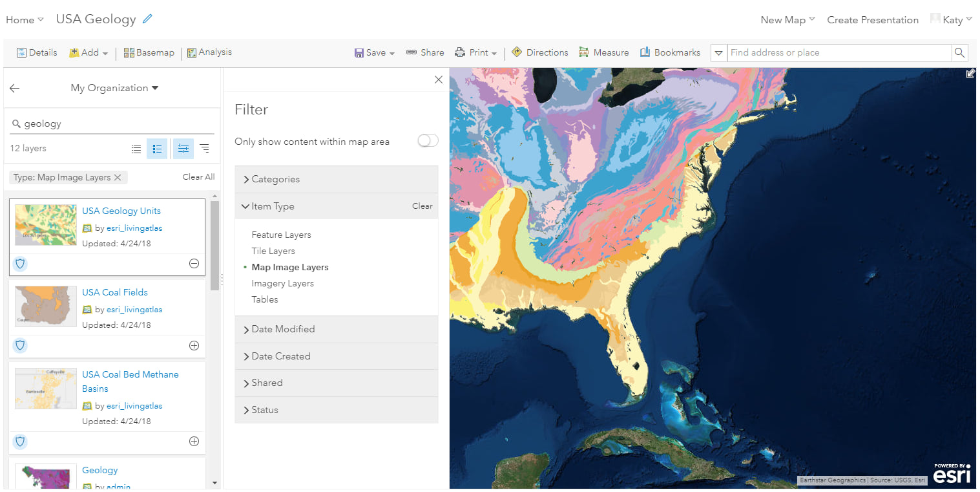Click the USA Geology Units layer thumbnail
Image resolution: width=980 pixels, height=492 pixels.
45,224
